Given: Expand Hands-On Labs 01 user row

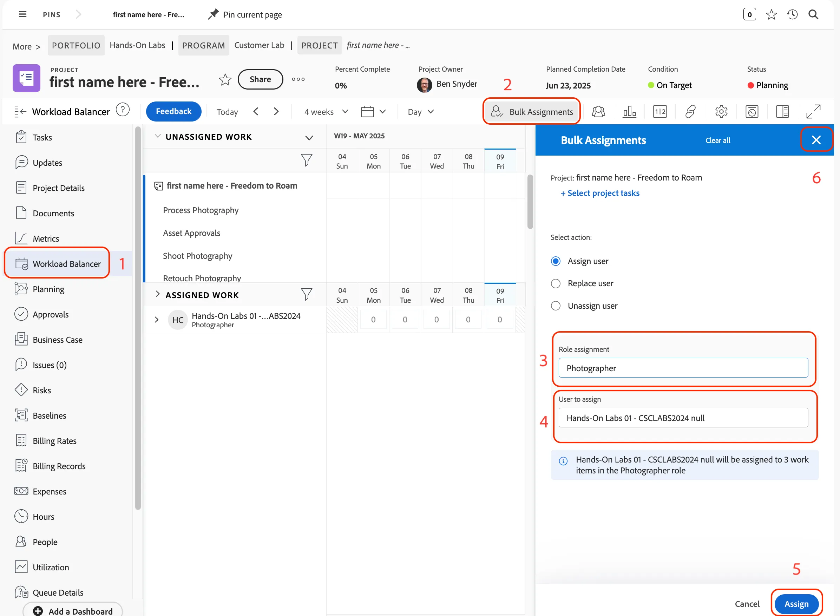Looking at the screenshot, I should coord(157,320).
